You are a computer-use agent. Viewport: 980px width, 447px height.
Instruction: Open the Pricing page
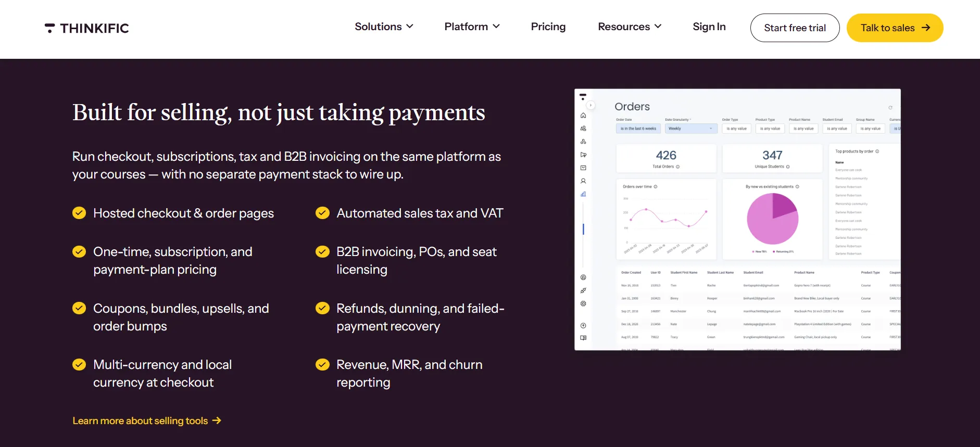coord(548,27)
